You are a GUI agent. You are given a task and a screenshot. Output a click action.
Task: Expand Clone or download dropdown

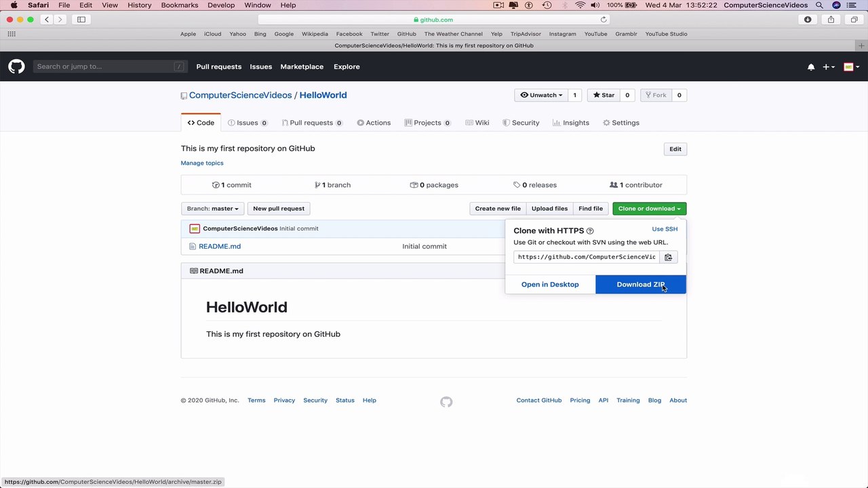click(x=649, y=209)
